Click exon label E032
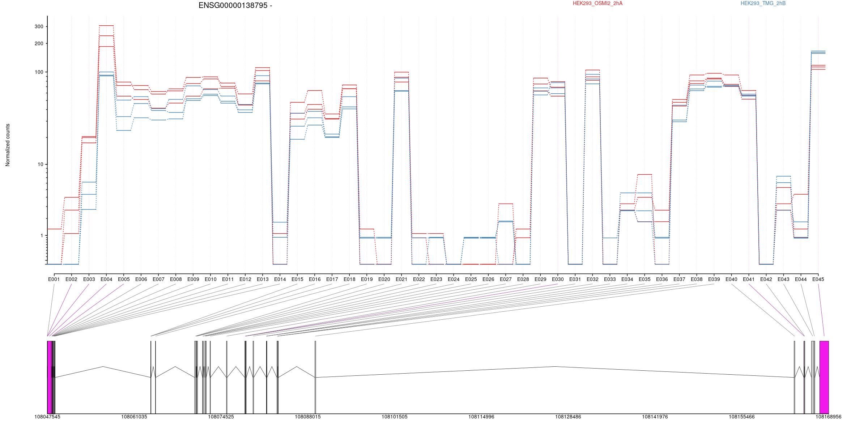868x434 pixels. point(592,279)
